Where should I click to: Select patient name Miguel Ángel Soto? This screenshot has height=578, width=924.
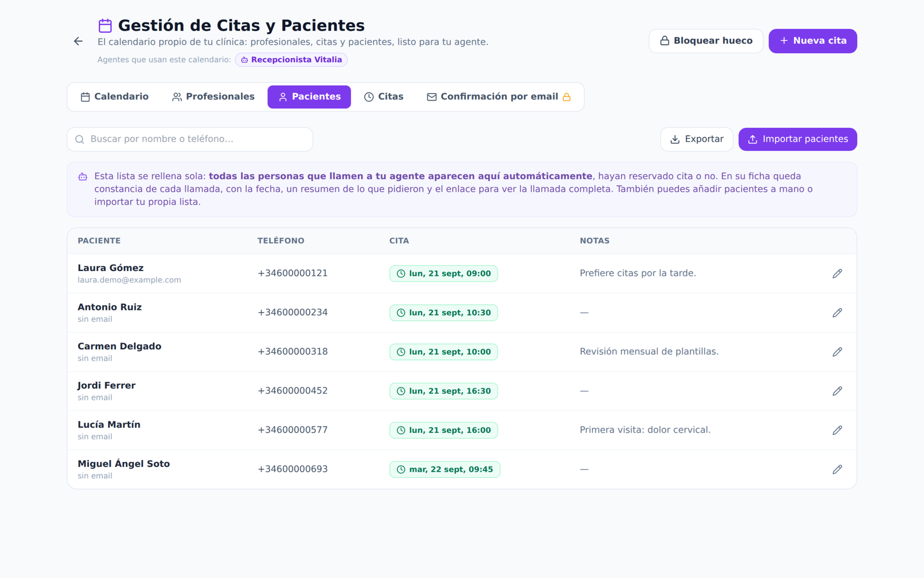[x=124, y=464]
